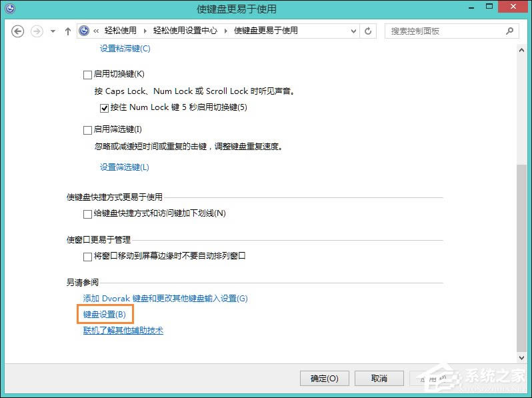Image resolution: width=532 pixels, height=398 pixels.
Task: Go back with the back arrow button
Action: (x=17, y=31)
